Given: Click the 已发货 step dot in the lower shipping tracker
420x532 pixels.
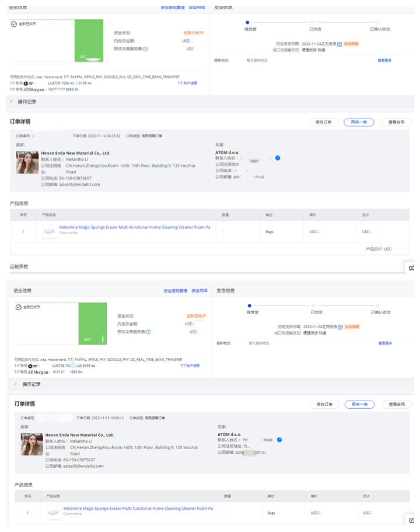Looking at the screenshot, I should (314, 305).
